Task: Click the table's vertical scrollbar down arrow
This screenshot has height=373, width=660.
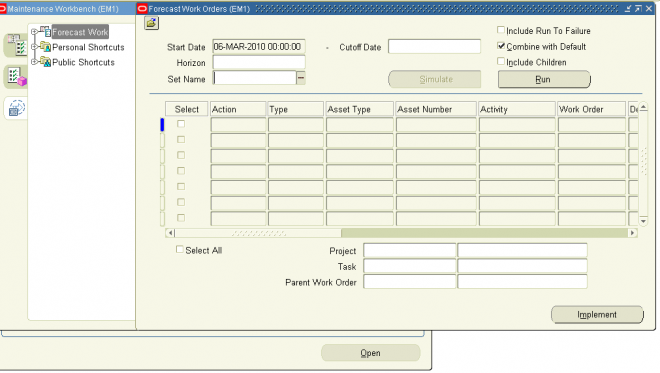Action: tap(643, 221)
